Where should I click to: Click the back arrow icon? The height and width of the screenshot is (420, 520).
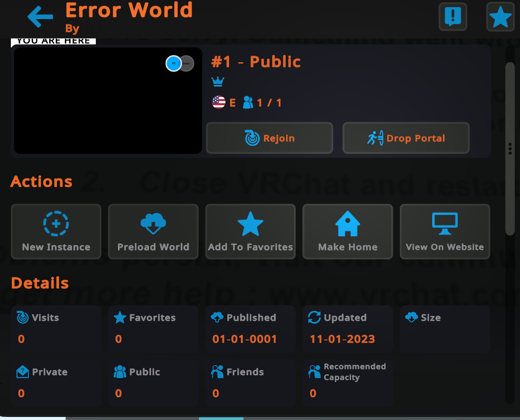40,17
